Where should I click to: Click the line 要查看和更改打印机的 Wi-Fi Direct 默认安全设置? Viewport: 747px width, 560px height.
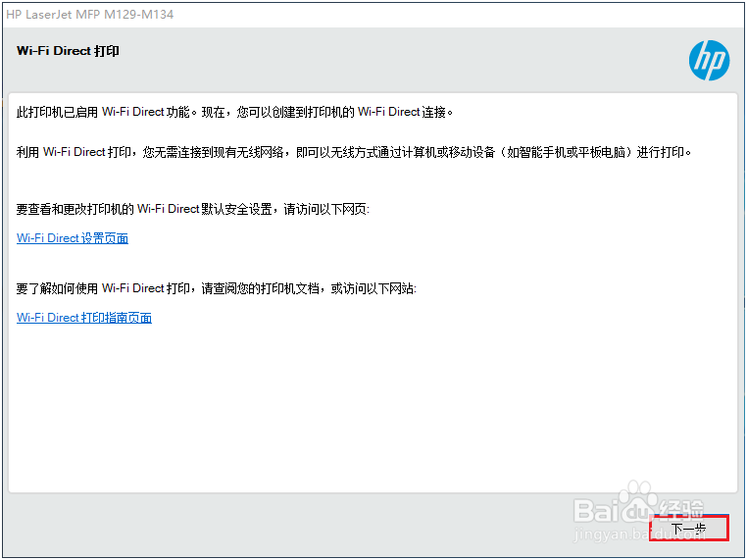193,209
